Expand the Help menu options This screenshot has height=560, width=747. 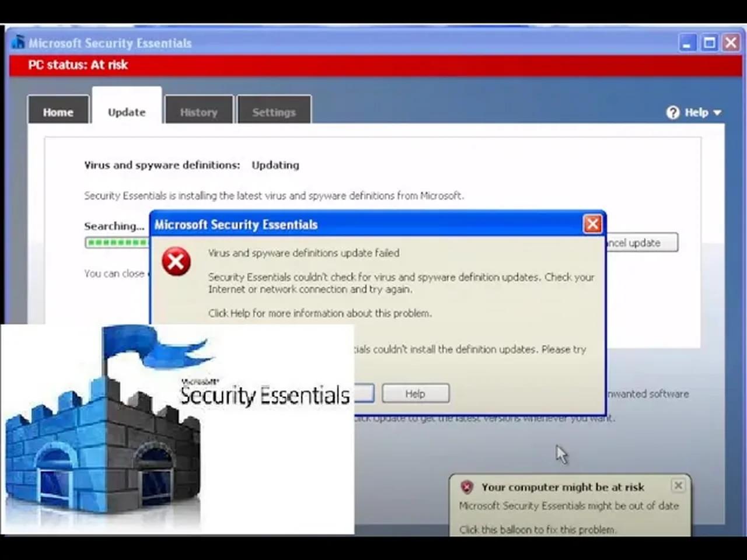click(x=717, y=113)
